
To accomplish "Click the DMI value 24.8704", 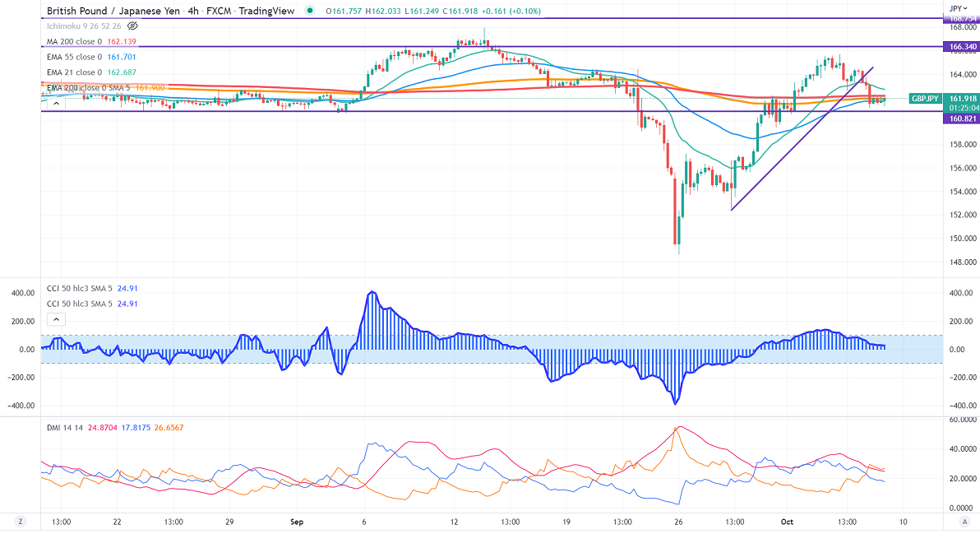I will coord(103,428).
